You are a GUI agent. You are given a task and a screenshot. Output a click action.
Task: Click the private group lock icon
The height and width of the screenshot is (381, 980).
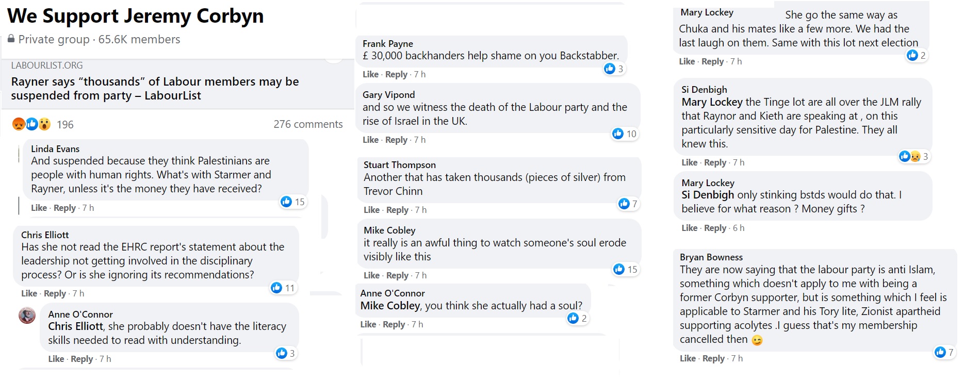(11, 39)
